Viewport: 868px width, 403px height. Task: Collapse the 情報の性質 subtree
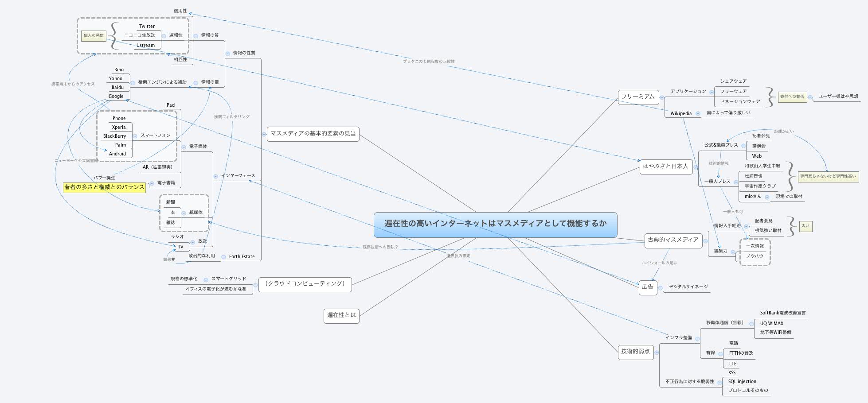click(228, 54)
